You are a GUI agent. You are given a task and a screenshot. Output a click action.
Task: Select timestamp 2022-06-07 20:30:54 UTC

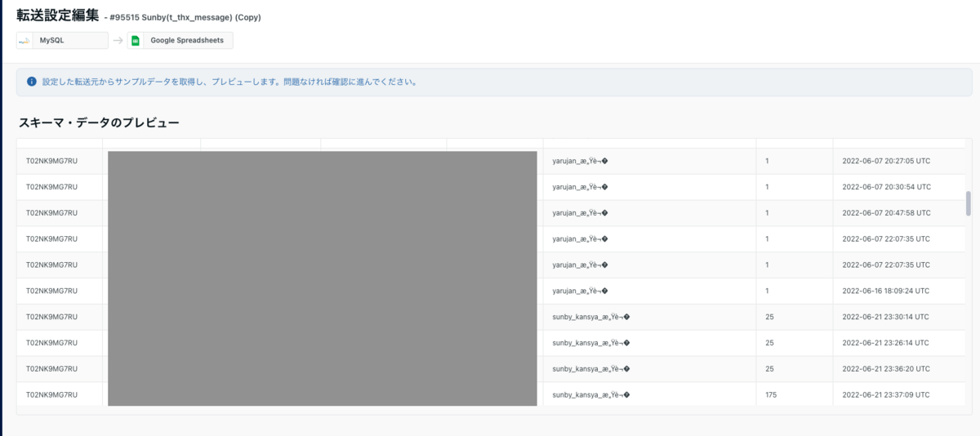tap(886, 187)
